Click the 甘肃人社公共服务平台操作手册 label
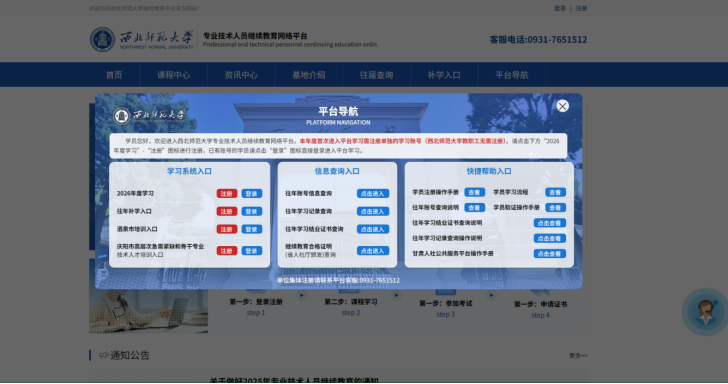Viewport: 728px width, 384px height. pyautogui.click(x=453, y=254)
